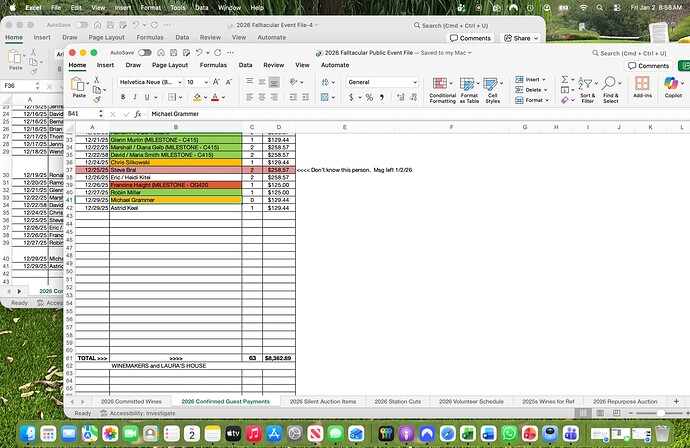This screenshot has width=690, height=448.
Task: Toggle Bold formatting
Action: (x=123, y=97)
